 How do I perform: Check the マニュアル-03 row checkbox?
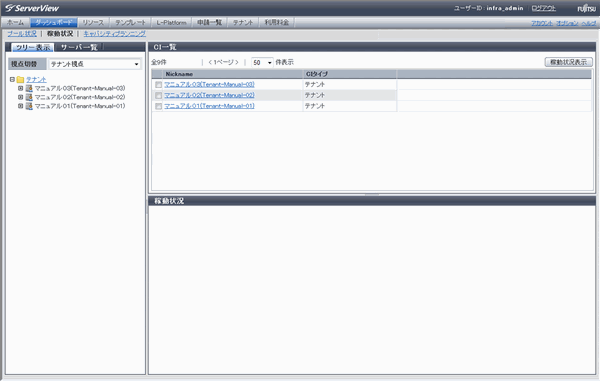[158, 85]
